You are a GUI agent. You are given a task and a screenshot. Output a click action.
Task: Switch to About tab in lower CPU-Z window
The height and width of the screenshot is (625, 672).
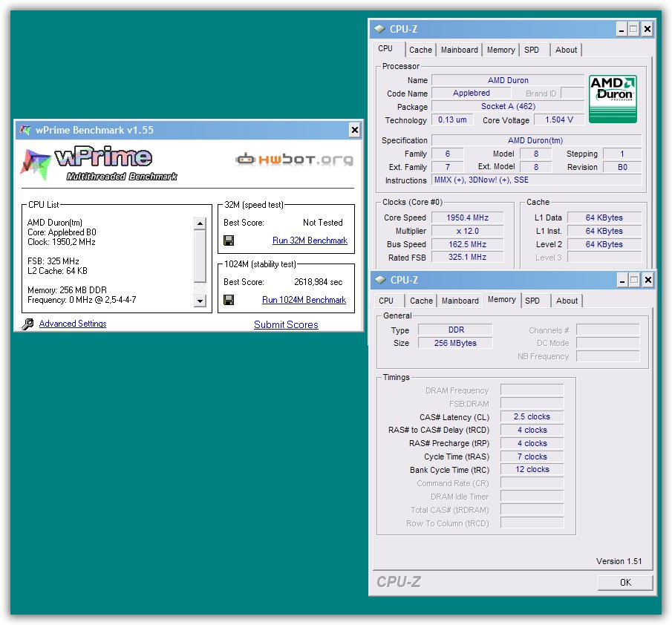tap(567, 301)
